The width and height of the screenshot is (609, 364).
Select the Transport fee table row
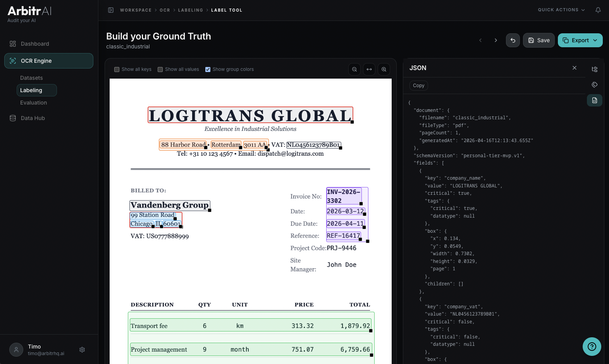coord(251,326)
